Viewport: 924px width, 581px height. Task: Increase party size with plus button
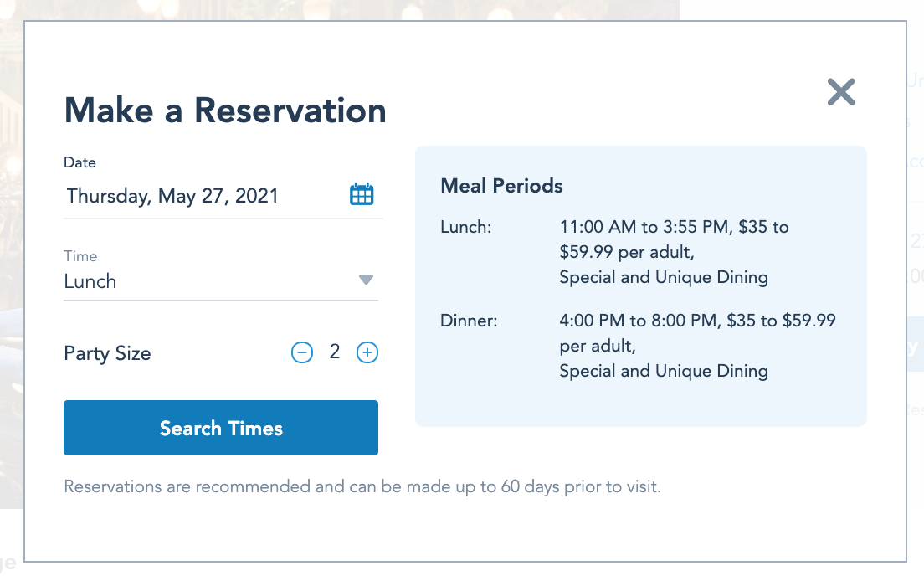point(367,352)
